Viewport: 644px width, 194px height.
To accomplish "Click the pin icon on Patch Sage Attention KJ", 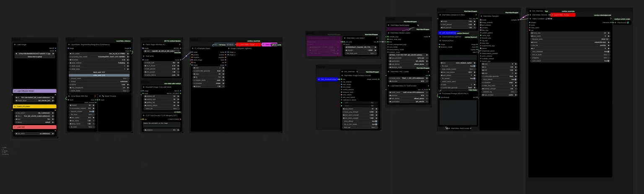I will tap(179, 45).
